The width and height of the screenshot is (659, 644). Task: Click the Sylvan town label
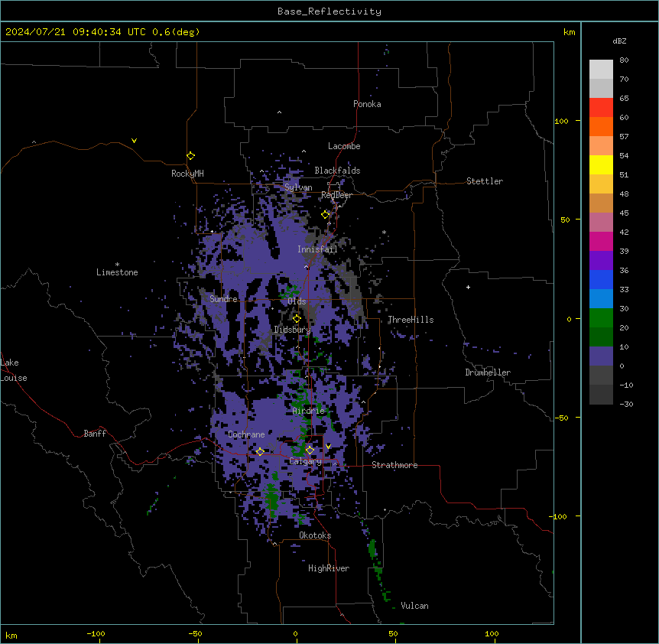tap(298, 187)
